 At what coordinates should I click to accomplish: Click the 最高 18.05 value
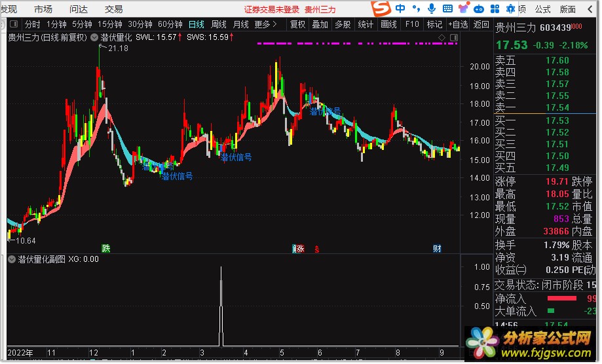click(557, 194)
